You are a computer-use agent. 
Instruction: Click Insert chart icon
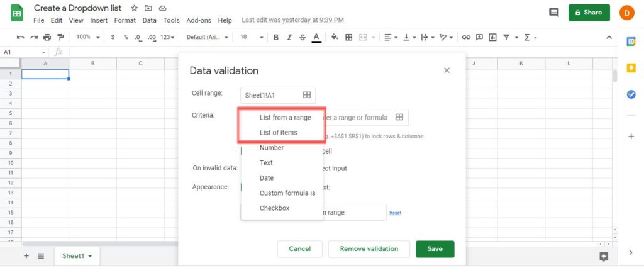click(492, 37)
